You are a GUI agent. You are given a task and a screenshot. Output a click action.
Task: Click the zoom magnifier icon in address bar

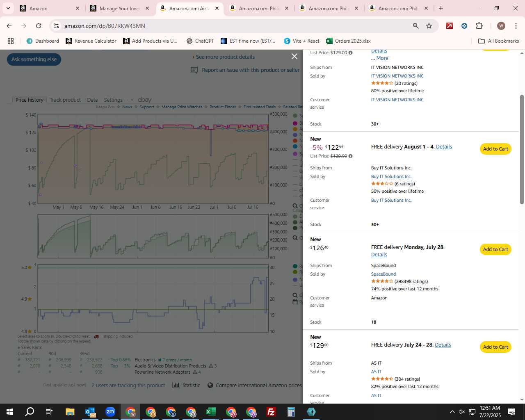(416, 26)
